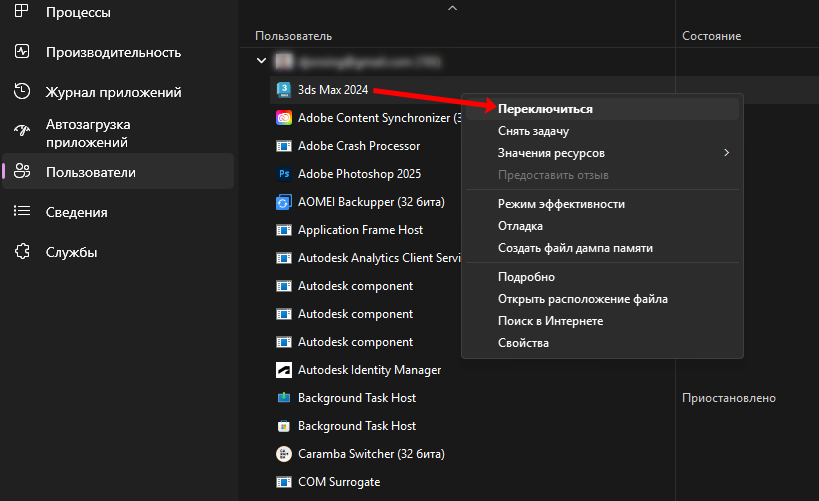The width and height of the screenshot is (819, 501).
Task: Click the Adobe Photoshop 2025 icon
Action: 282,173
